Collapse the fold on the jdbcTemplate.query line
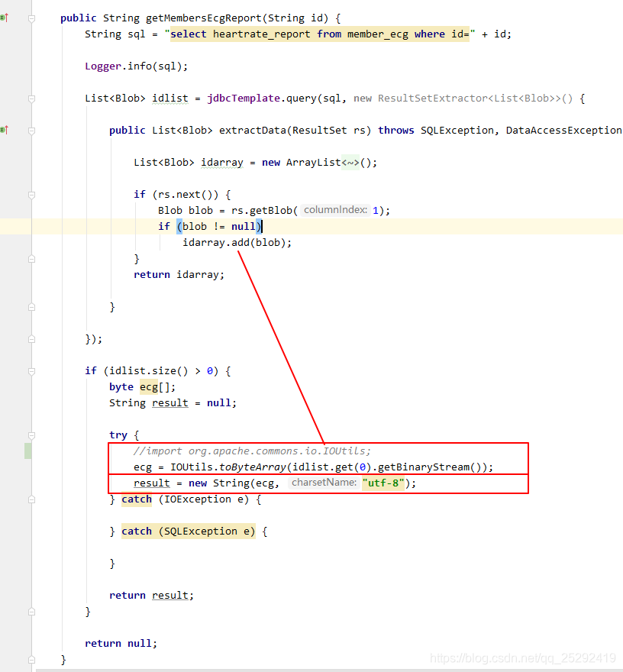This screenshot has height=672, width=623. click(x=31, y=99)
